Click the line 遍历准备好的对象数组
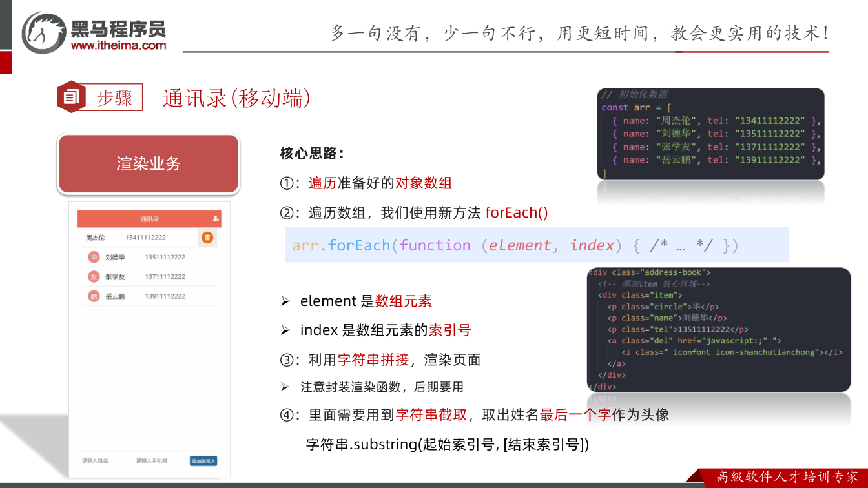This screenshot has height=488, width=868. (366, 183)
